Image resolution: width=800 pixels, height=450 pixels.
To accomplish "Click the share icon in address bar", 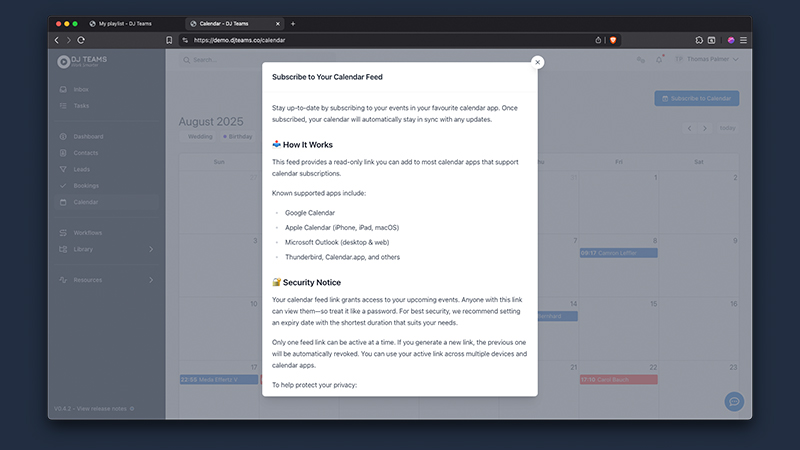I will pyautogui.click(x=599, y=40).
